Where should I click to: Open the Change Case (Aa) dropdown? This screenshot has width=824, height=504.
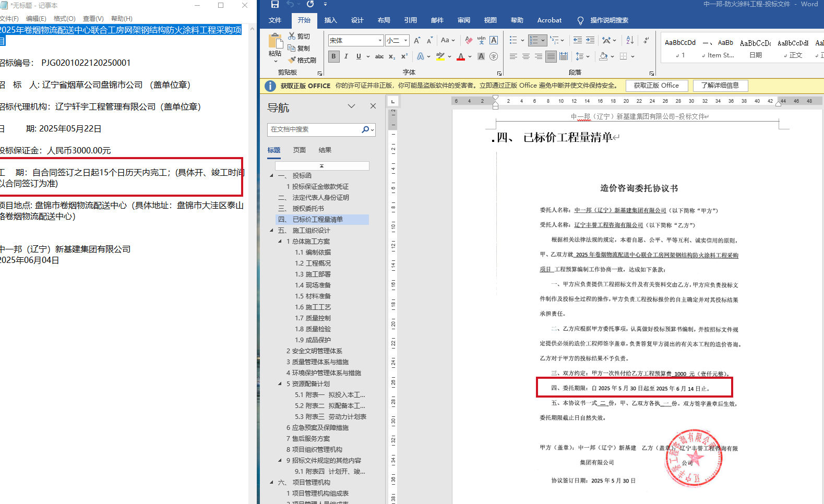pos(448,40)
